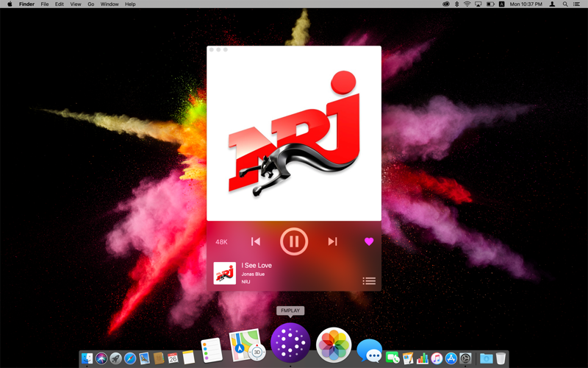The height and width of the screenshot is (368, 588).
Task: Open Messages from the Dock
Action: coord(370,351)
